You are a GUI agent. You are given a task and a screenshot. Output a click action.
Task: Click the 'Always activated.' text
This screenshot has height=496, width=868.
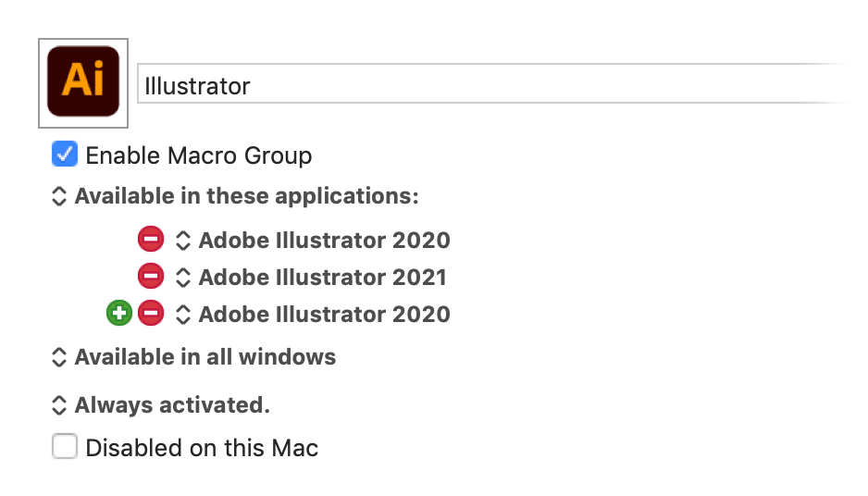(x=173, y=405)
